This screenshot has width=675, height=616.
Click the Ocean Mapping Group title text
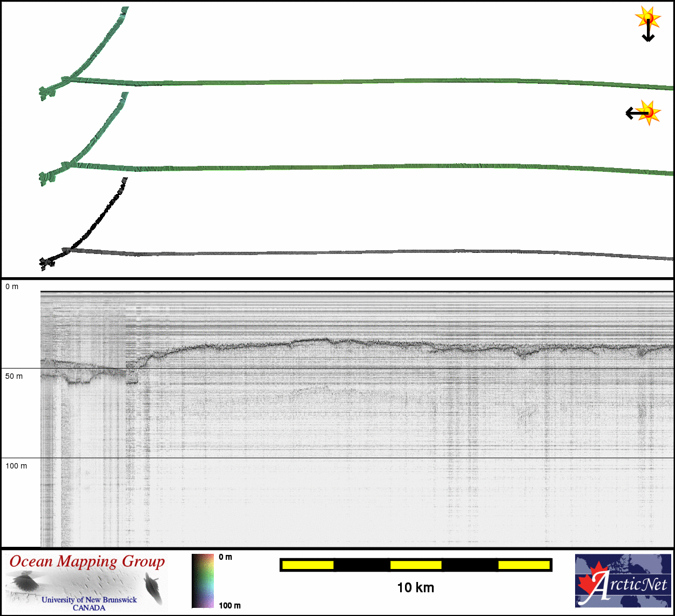coord(87,561)
